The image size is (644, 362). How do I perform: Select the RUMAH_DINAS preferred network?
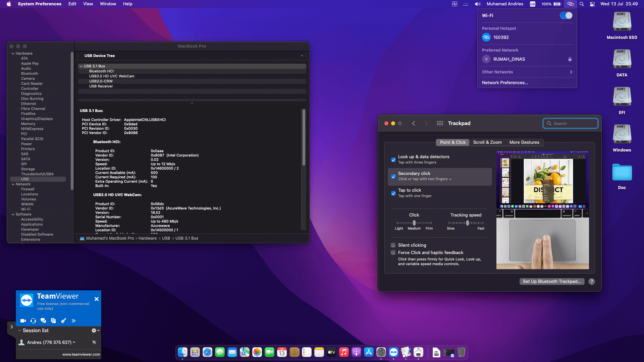point(527,59)
